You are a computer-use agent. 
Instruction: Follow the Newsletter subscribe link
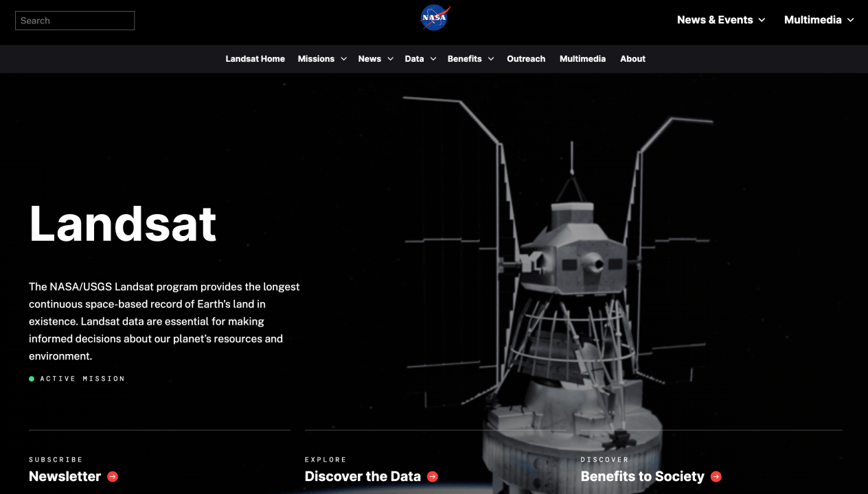click(x=65, y=477)
